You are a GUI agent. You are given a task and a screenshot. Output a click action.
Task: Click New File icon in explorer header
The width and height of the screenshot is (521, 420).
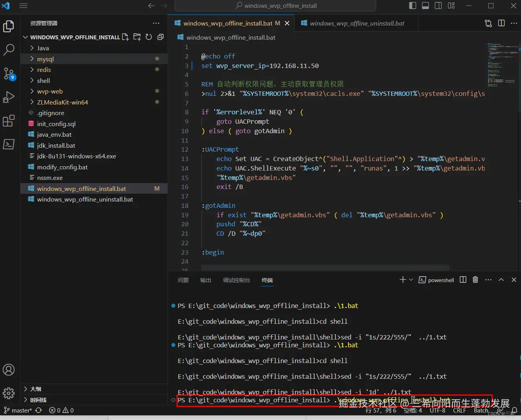[x=125, y=37]
